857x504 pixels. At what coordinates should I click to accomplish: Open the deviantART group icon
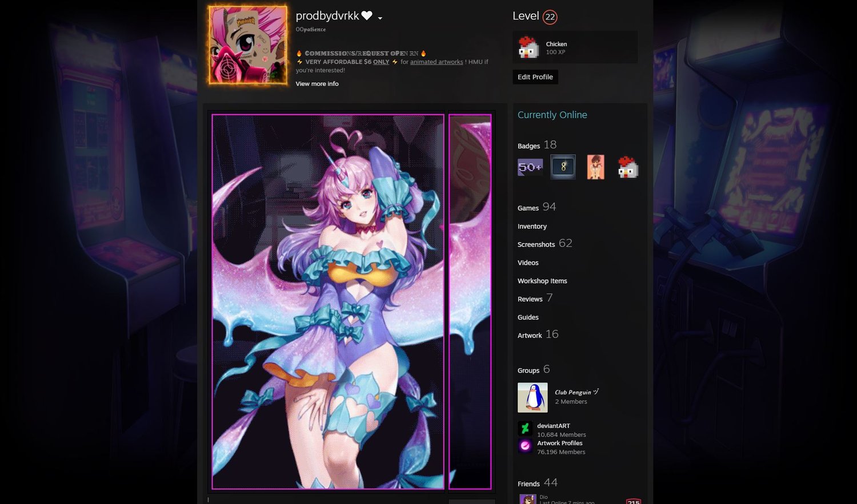525,428
